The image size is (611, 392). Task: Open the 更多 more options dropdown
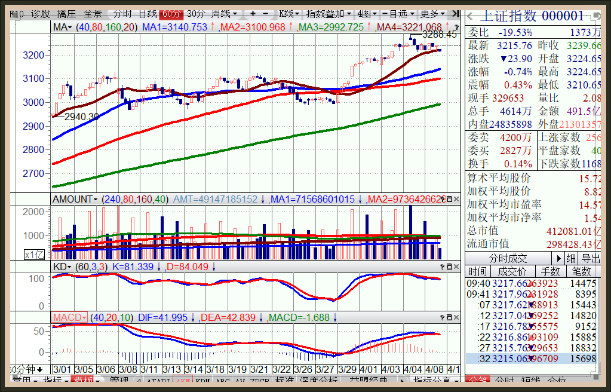pos(432,14)
